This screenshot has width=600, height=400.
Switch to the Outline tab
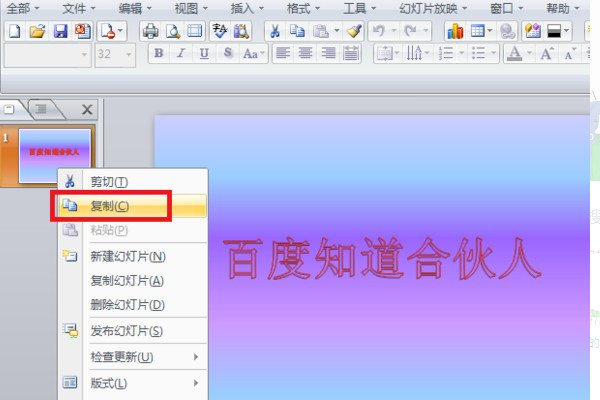[x=43, y=110]
